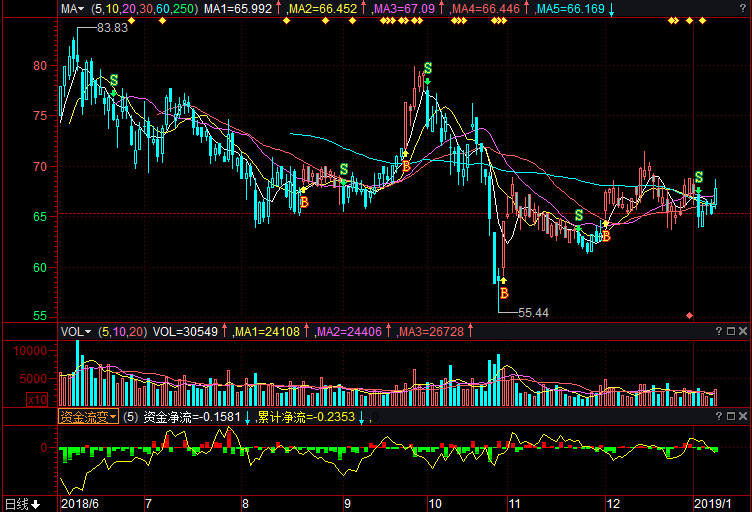752x512 pixels.
Task: Click the x10 volume scale label
Action: (x=64, y=398)
